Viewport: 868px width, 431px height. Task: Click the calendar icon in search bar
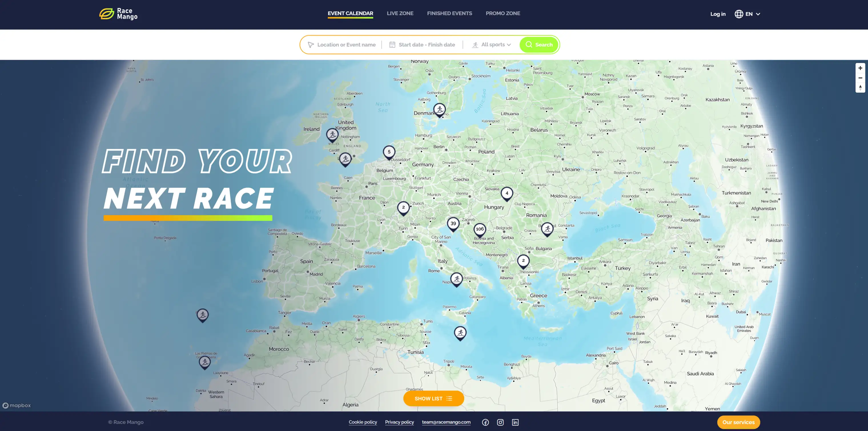click(x=392, y=45)
